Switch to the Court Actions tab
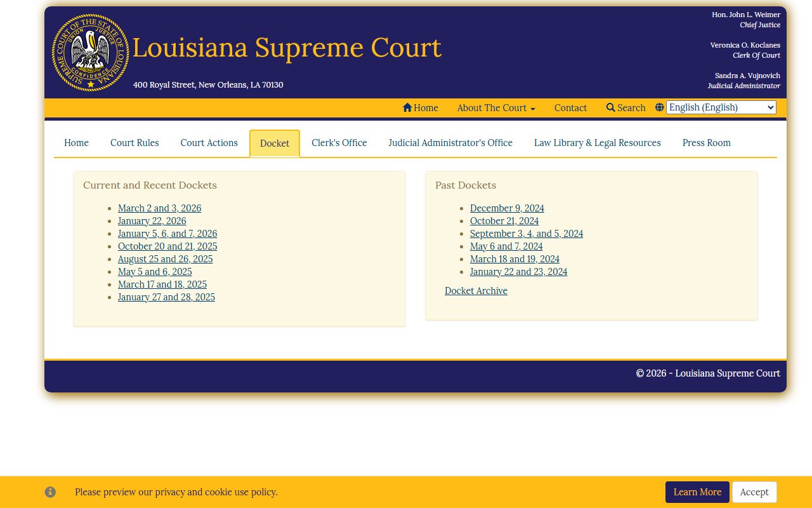Image resolution: width=812 pixels, height=508 pixels. 209,143
